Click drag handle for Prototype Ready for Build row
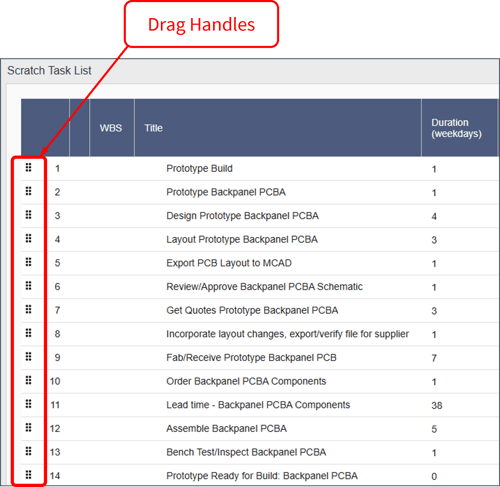 point(29,475)
